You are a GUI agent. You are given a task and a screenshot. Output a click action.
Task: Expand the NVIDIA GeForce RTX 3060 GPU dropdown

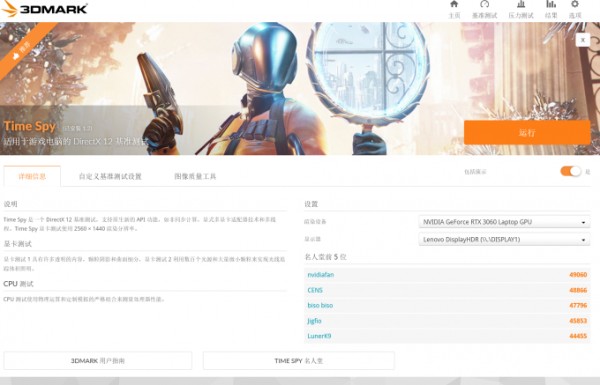[x=504, y=222]
